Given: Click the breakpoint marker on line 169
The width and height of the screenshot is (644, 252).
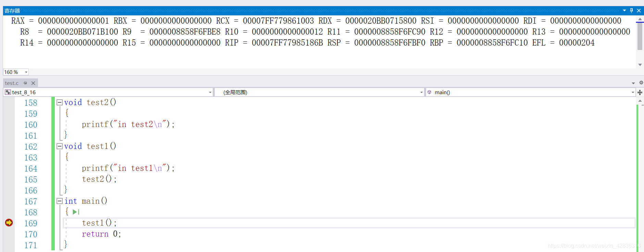Looking at the screenshot, I should click(9, 223).
